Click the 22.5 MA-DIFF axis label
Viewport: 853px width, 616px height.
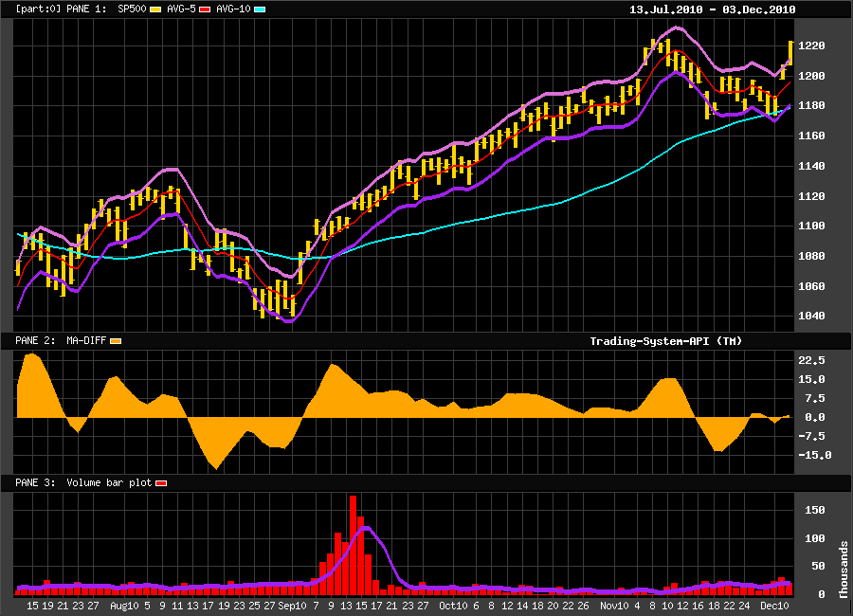coord(811,361)
